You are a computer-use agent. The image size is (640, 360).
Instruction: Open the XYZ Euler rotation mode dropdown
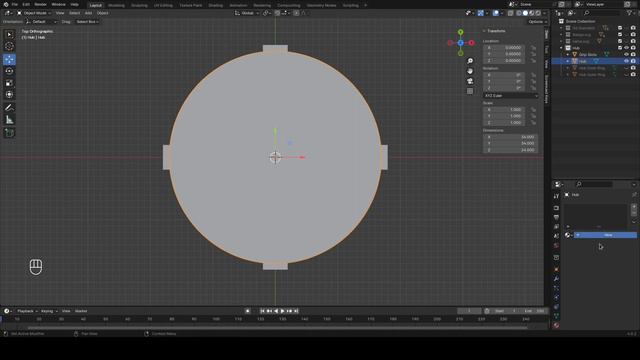510,96
